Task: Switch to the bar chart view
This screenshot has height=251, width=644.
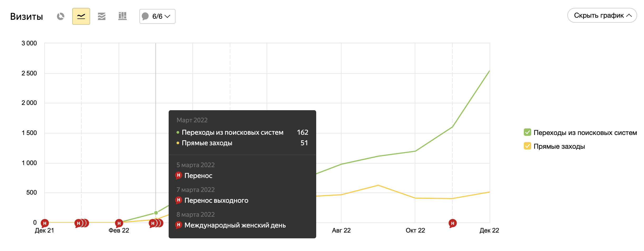Action: [x=122, y=16]
